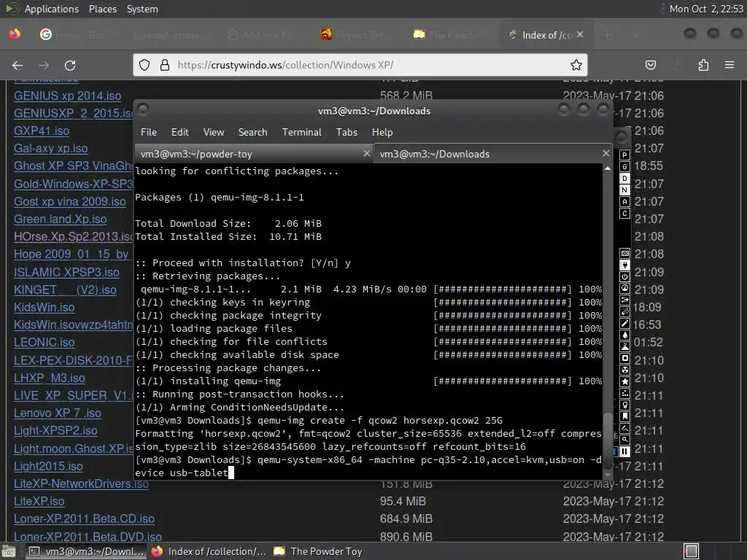The image size is (747, 560).
Task: Open the Places menu in top panel
Action: point(102,9)
